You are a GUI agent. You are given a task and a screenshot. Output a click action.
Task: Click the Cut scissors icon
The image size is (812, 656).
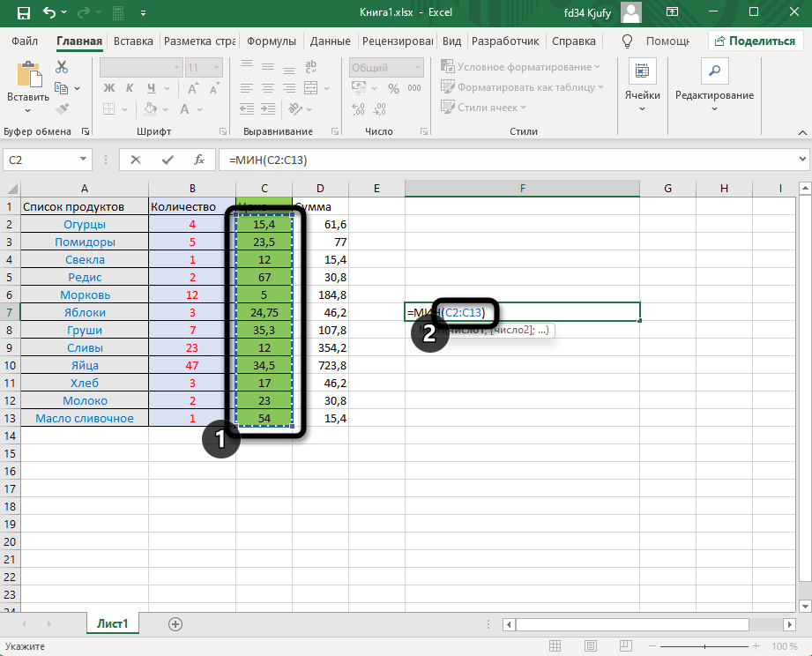pyautogui.click(x=62, y=68)
